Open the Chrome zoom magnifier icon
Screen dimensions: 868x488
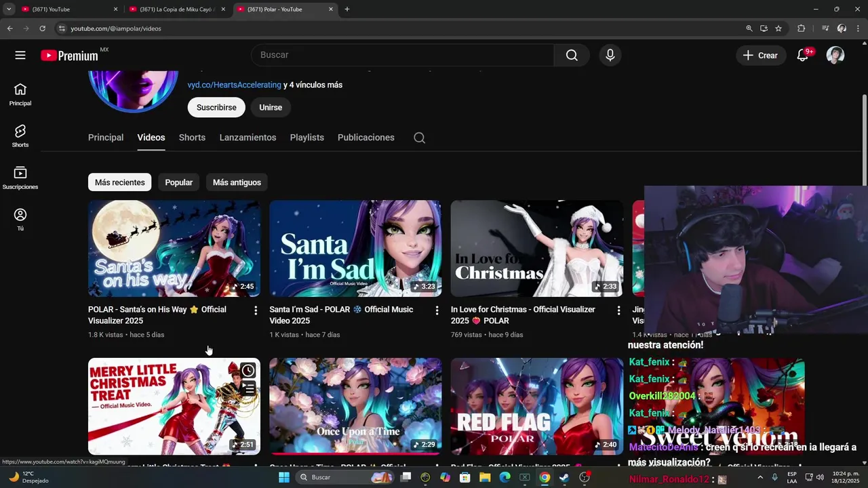pyautogui.click(x=749, y=28)
